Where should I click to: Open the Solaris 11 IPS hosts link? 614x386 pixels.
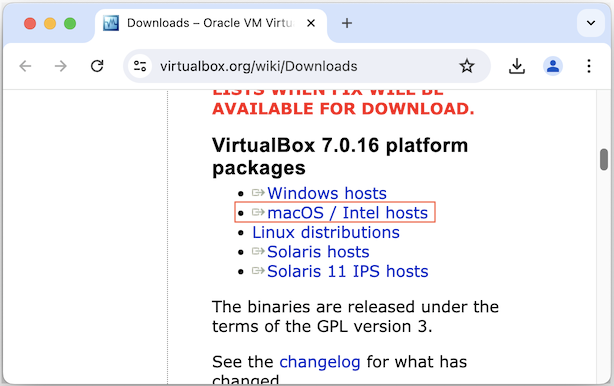point(348,271)
